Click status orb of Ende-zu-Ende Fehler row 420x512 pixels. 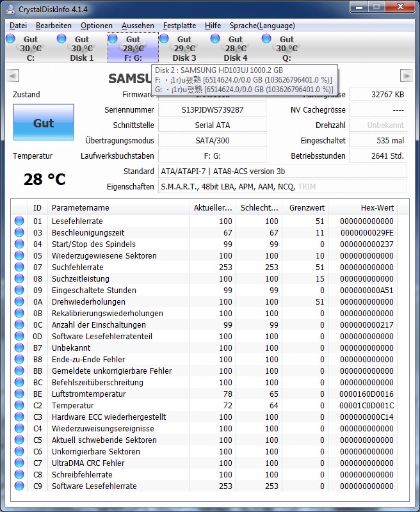19,359
